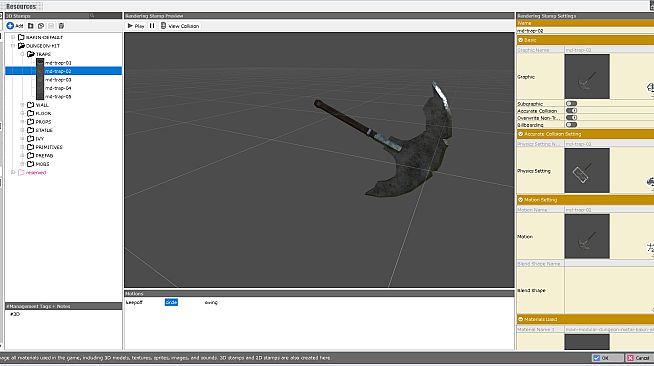Click the trash delete icon in stamps toolbar
Screen dimensions: 654x366
61,26
